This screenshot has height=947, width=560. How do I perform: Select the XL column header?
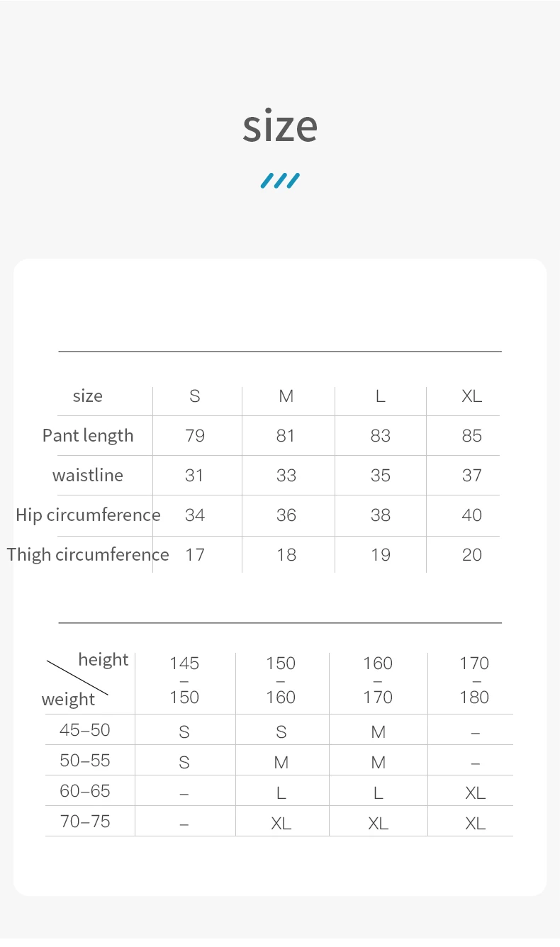click(472, 396)
